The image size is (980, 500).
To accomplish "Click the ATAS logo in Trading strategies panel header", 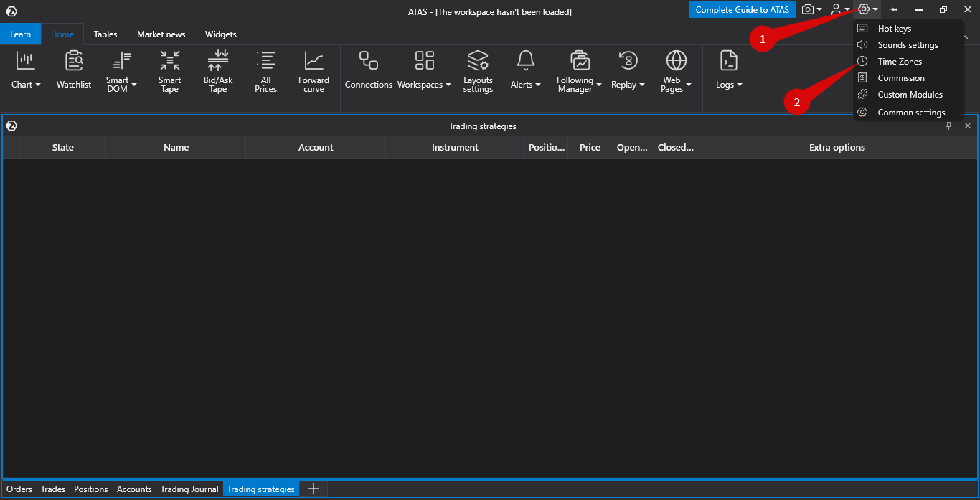I will click(x=11, y=126).
